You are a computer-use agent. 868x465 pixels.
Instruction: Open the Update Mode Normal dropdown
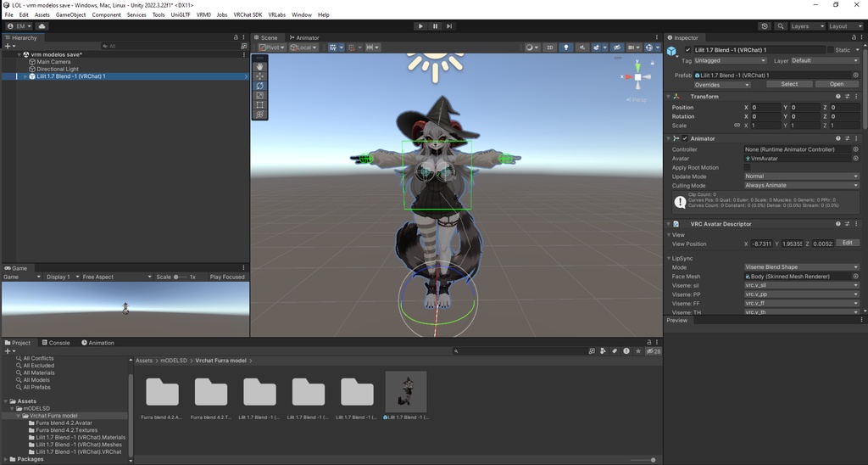tap(801, 176)
